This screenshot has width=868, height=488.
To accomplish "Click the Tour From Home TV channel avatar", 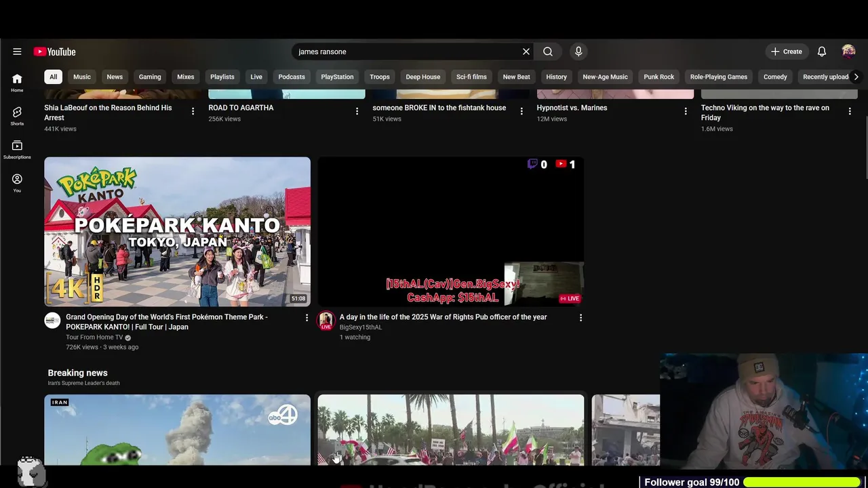I will [52, 321].
